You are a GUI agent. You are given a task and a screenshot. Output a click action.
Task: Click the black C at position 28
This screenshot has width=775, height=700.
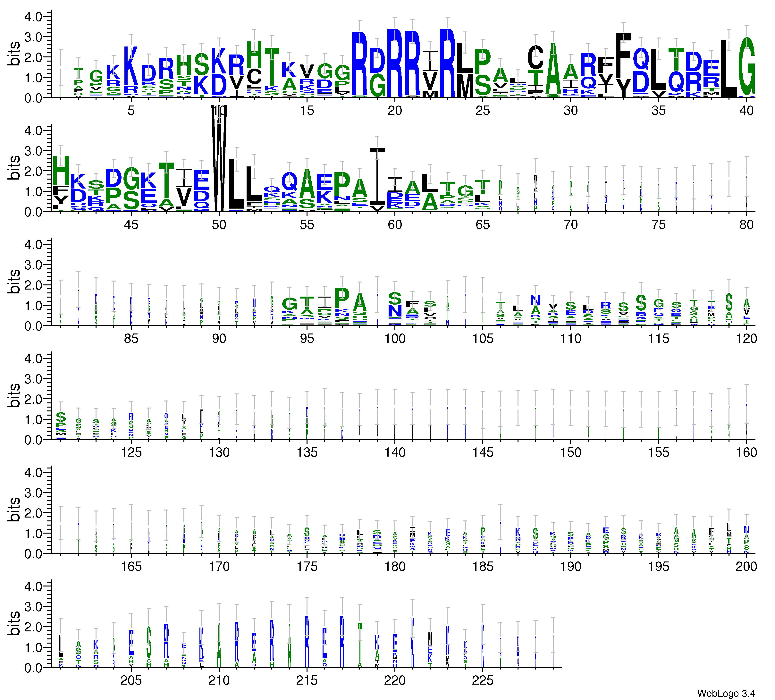point(535,57)
